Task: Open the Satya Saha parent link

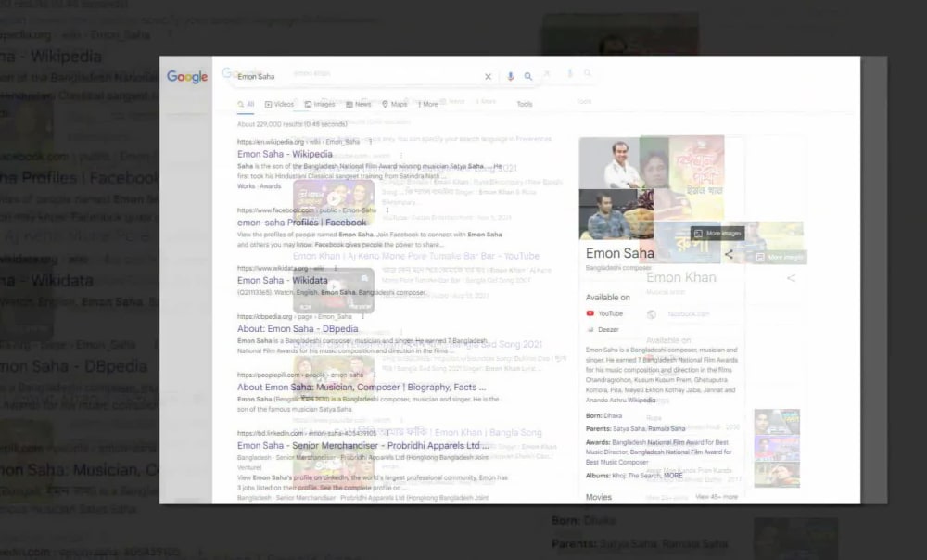Action: [x=629, y=428]
